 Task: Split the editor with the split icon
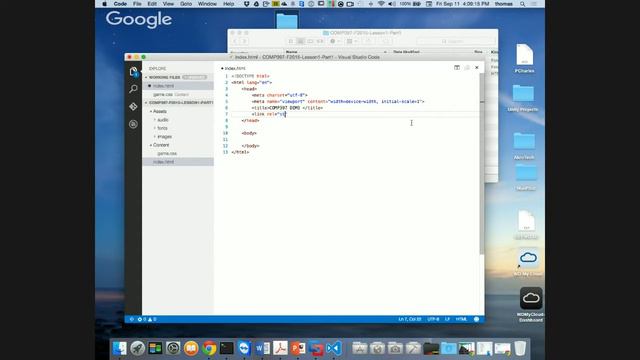pos(457,67)
